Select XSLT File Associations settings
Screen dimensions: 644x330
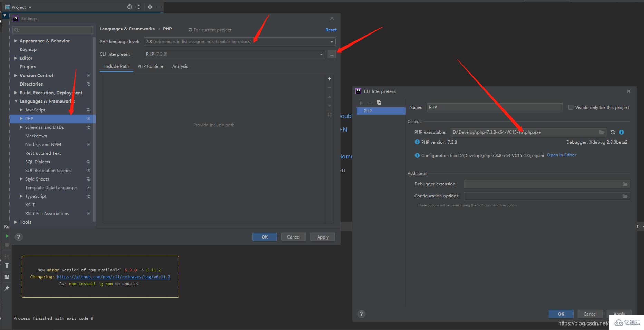pyautogui.click(x=47, y=214)
